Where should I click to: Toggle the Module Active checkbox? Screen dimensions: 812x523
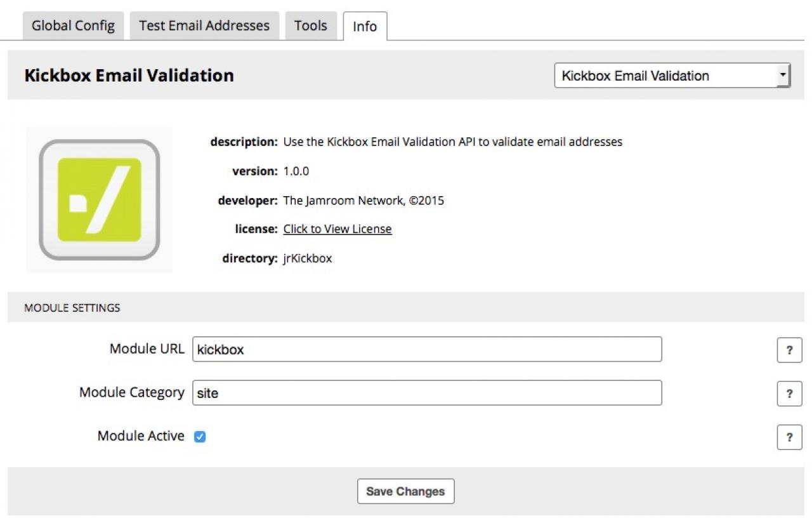[x=200, y=437]
